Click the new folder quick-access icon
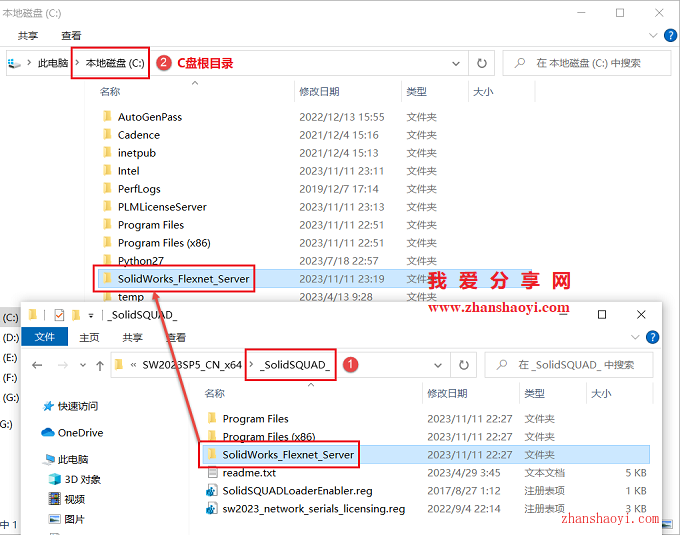This screenshot has height=535, width=680. pyautogui.click(x=76, y=315)
